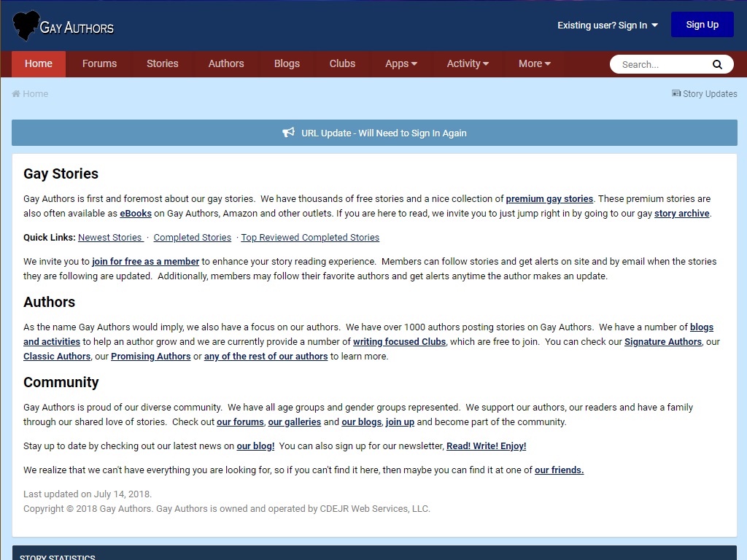Click the Last updated on July 14, 2018 text
The height and width of the screenshot is (560, 747).
coord(88,494)
